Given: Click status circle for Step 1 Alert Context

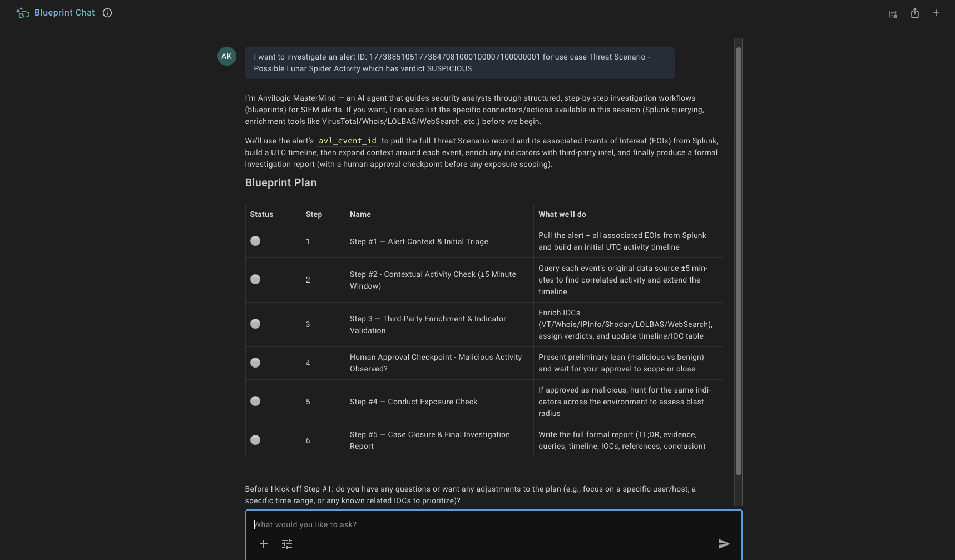Looking at the screenshot, I should click(x=255, y=241).
